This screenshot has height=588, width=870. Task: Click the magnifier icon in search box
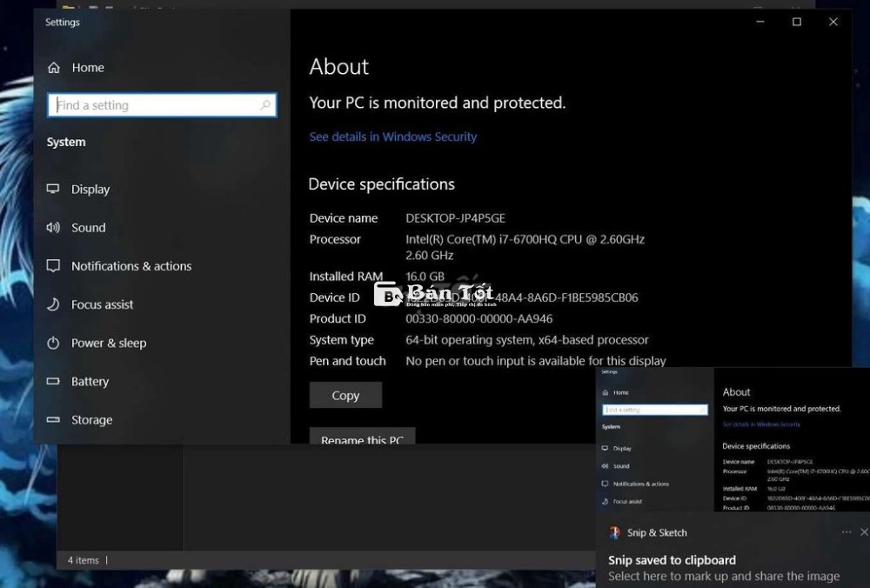click(x=265, y=105)
